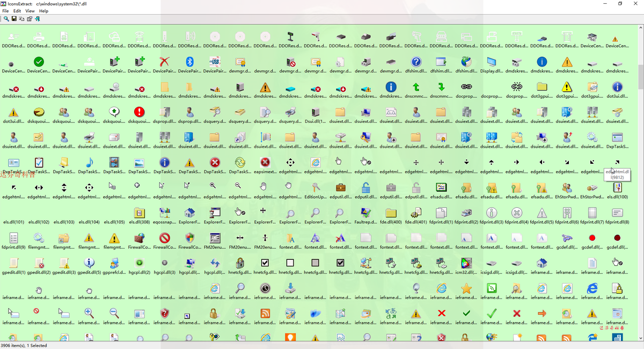Select the green down arrow dnscmmc icon
This screenshot has height=349, width=644.
tap(441, 87)
